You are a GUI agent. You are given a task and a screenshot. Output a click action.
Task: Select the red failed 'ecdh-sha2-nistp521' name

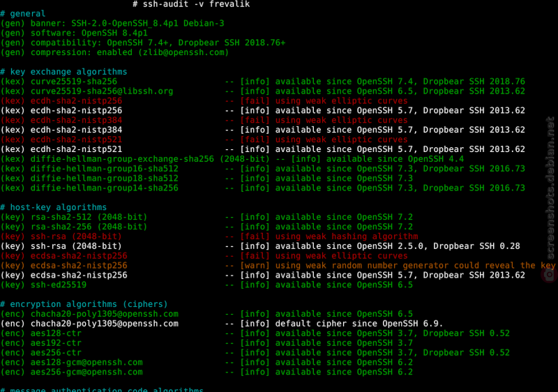[x=76, y=140]
